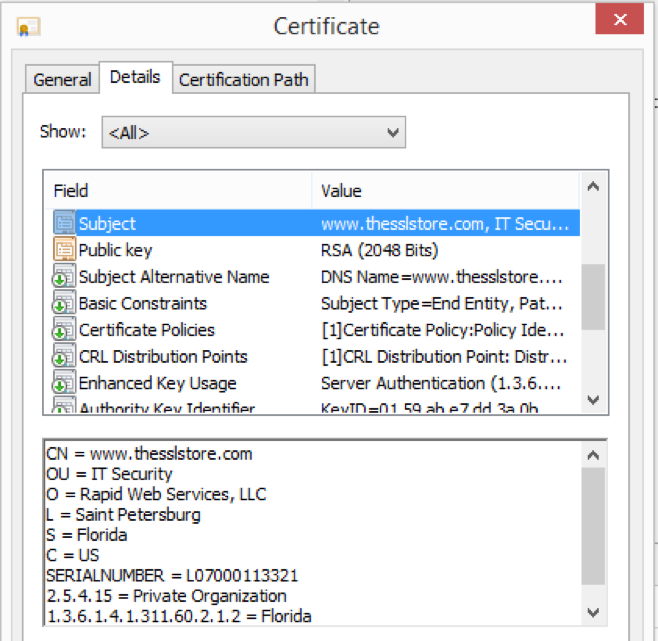Screen dimensions: 658x641
Task: Click the detail pane scroll down arrow
Action: [593, 612]
